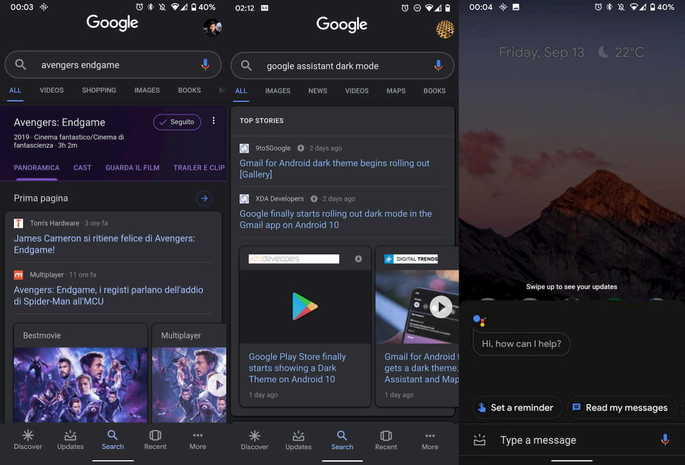Viewport: 685px width, 465px height.
Task: Tap Friday, Sep 13 date on Assistant screen
Action: 541,52
